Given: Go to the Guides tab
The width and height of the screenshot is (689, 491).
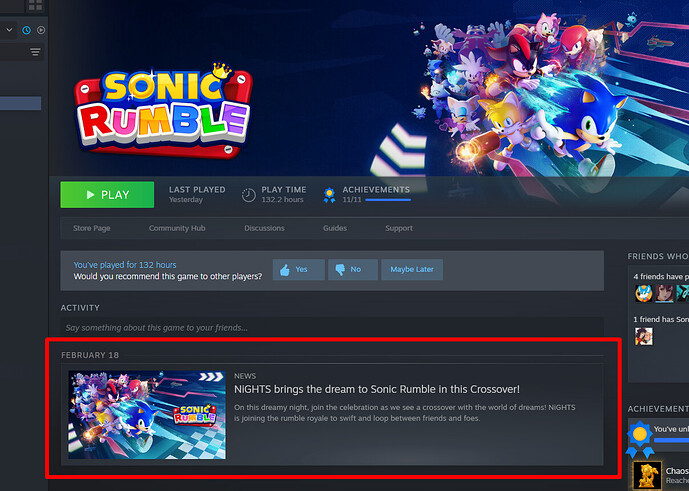Looking at the screenshot, I should click(334, 228).
